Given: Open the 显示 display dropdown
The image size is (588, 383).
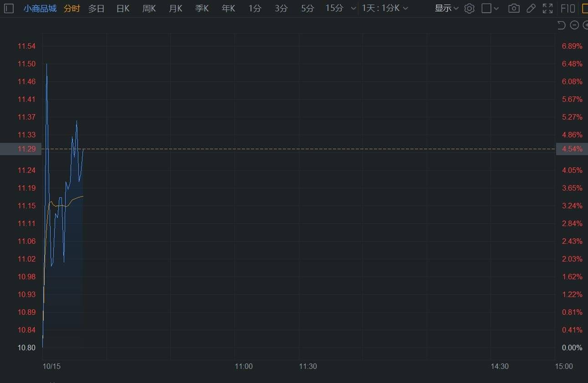Looking at the screenshot, I should tap(447, 8).
